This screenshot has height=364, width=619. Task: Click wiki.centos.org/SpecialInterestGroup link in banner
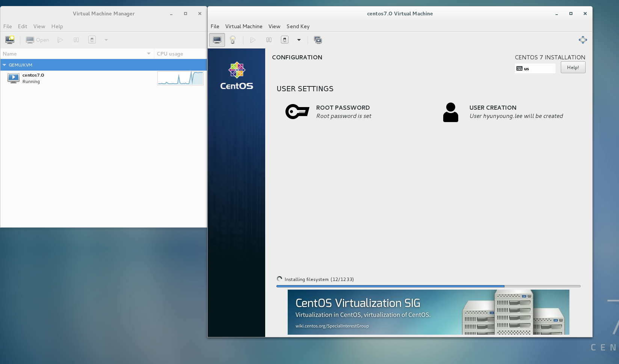click(x=332, y=326)
